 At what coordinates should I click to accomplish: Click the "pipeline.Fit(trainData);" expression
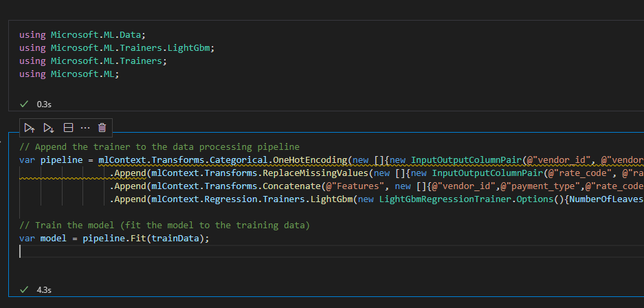[146, 238]
